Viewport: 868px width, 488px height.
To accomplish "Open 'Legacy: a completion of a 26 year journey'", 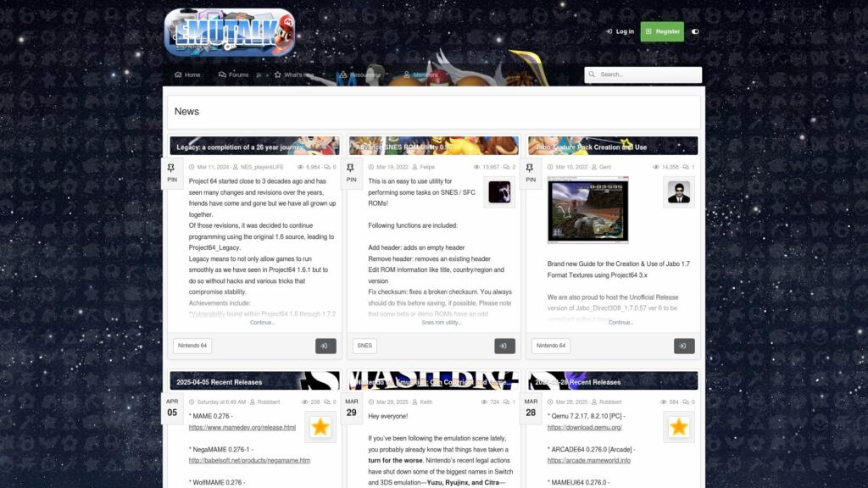I will coord(240,147).
